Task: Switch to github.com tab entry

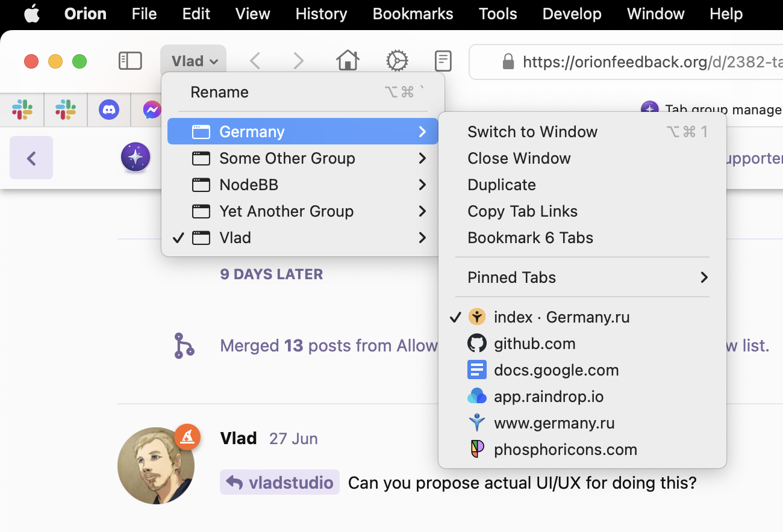Action: tap(534, 344)
